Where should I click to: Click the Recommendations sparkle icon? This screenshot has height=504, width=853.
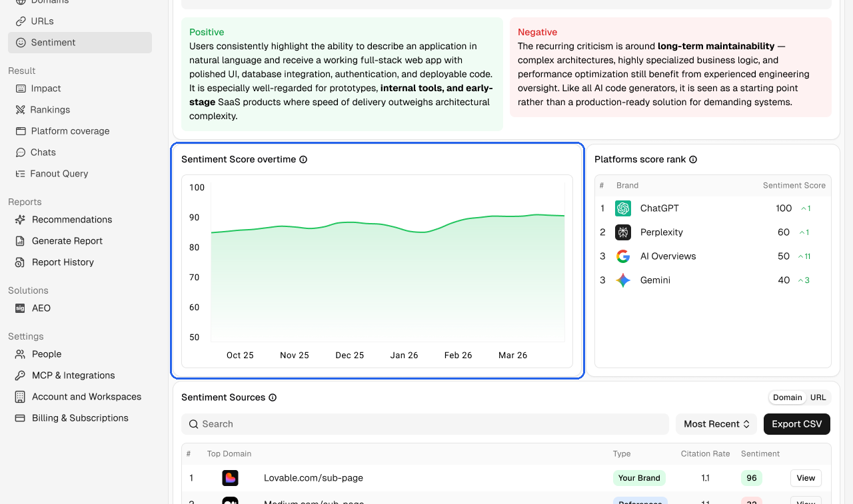click(x=20, y=220)
